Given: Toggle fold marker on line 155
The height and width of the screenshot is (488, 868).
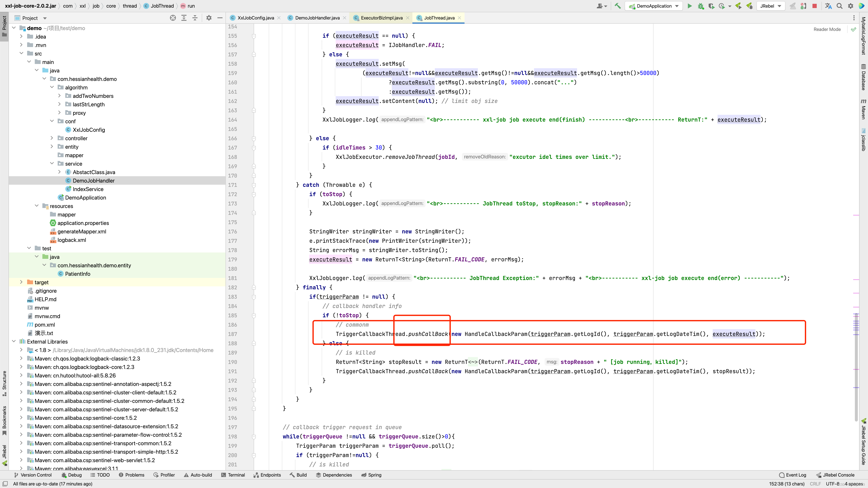Looking at the screenshot, I should coord(254,36).
